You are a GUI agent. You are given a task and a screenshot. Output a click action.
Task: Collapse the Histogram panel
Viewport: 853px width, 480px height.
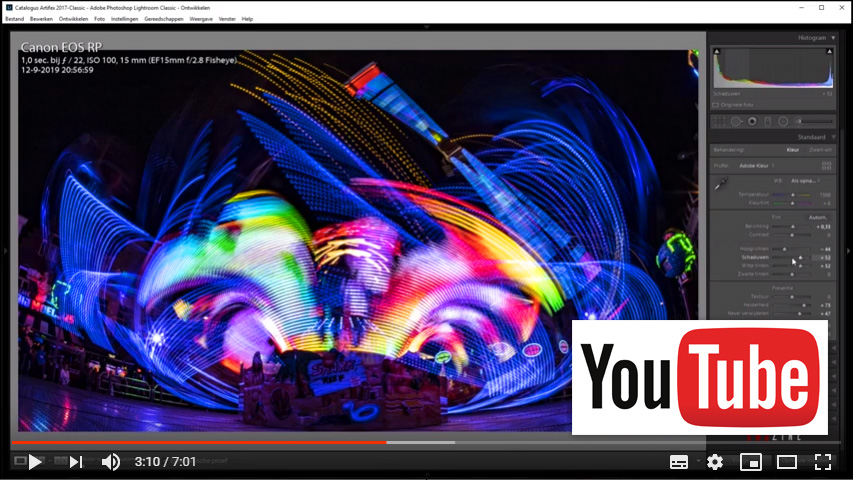tap(833, 38)
